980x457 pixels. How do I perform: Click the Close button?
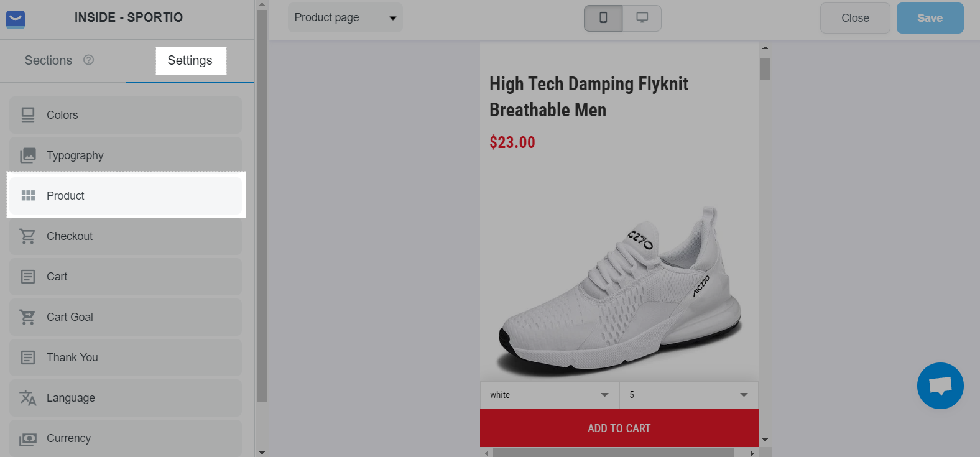pyautogui.click(x=855, y=18)
